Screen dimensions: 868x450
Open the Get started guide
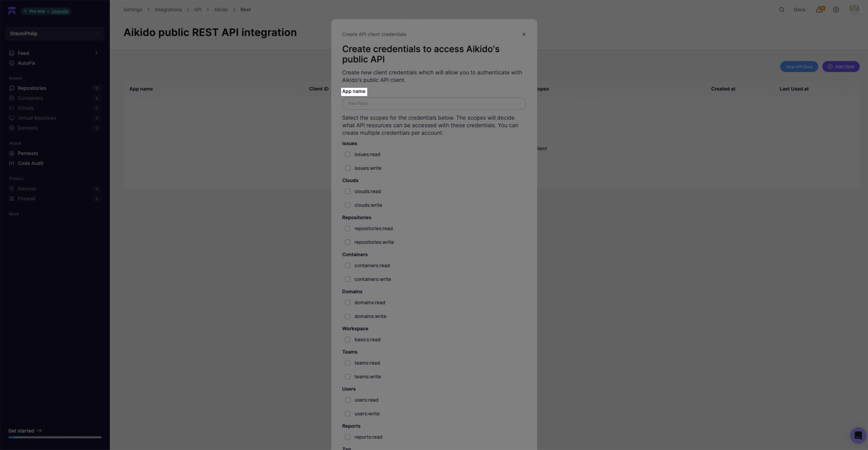(x=25, y=431)
